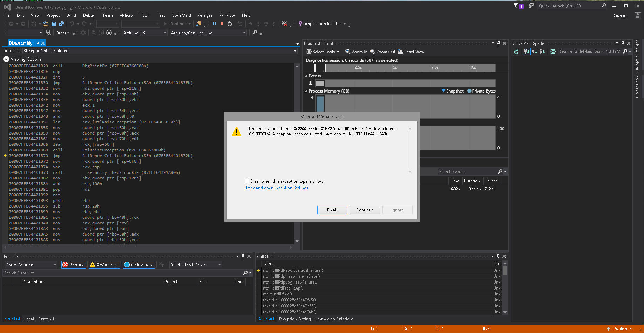Expand Viewing Options in Disassembly
Image resolution: width=644 pixels, height=333 pixels.
click(6, 59)
